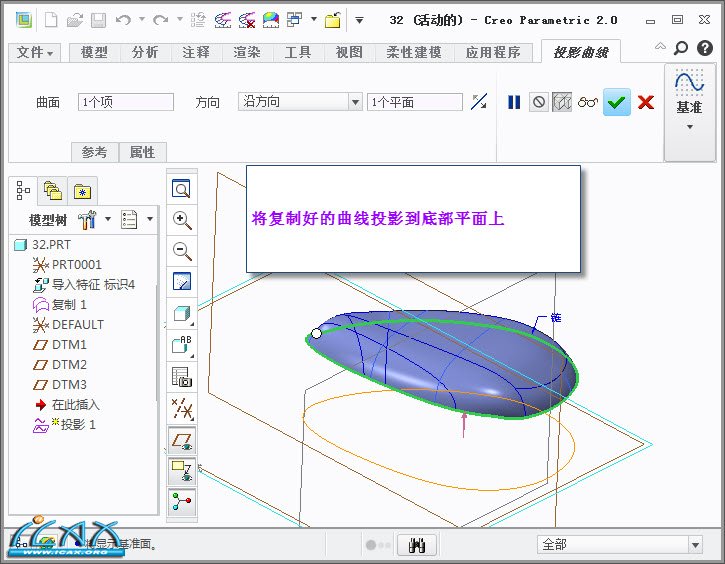Cancel the feature with red X
The height and width of the screenshot is (564, 725).
(x=646, y=102)
